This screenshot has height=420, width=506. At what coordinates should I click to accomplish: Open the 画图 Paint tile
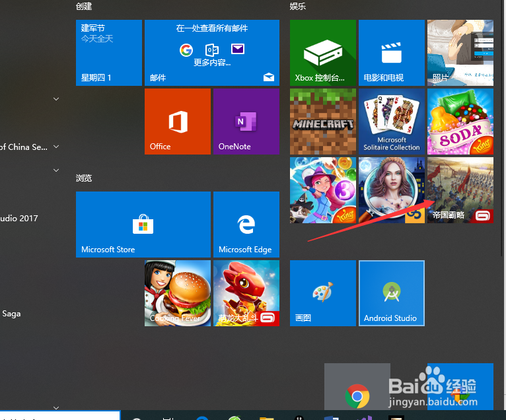pyautogui.click(x=323, y=293)
